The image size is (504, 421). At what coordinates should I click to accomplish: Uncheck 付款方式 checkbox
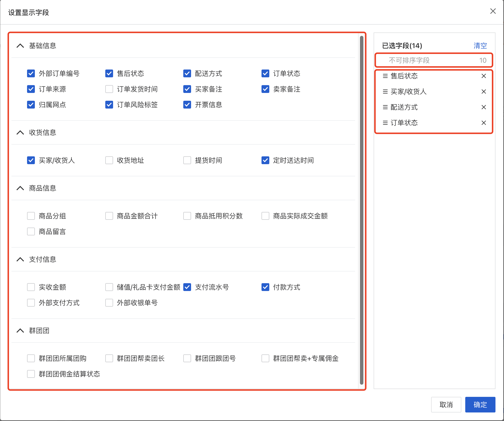(x=265, y=287)
